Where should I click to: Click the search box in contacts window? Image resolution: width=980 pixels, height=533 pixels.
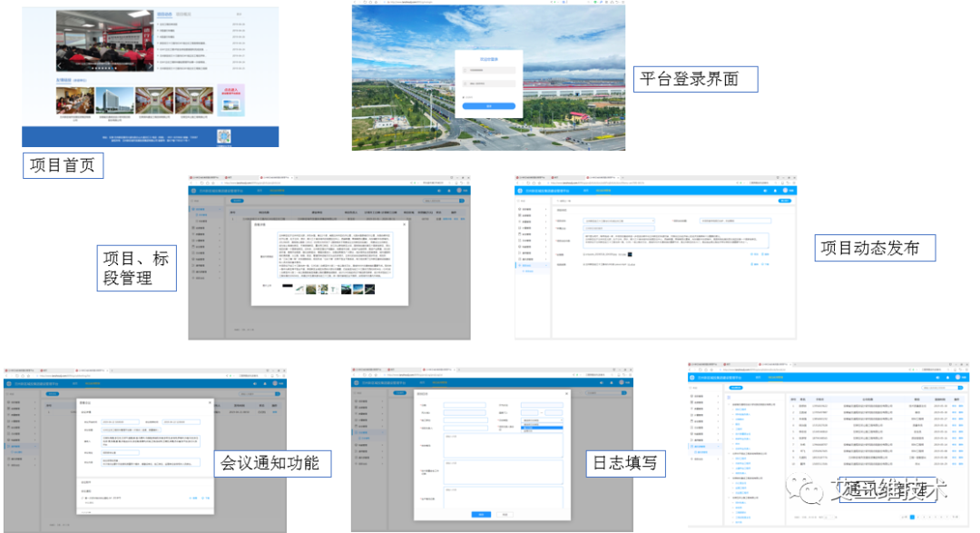[939, 388]
